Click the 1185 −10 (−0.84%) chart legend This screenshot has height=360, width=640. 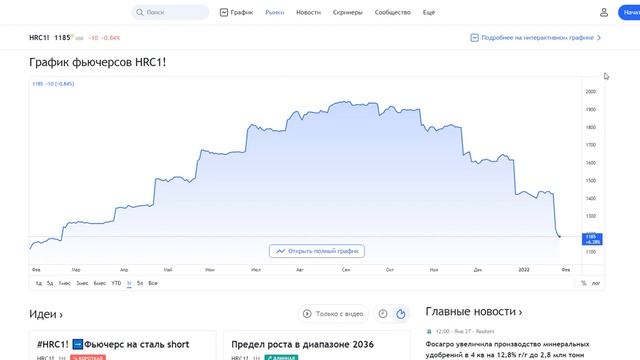point(53,84)
